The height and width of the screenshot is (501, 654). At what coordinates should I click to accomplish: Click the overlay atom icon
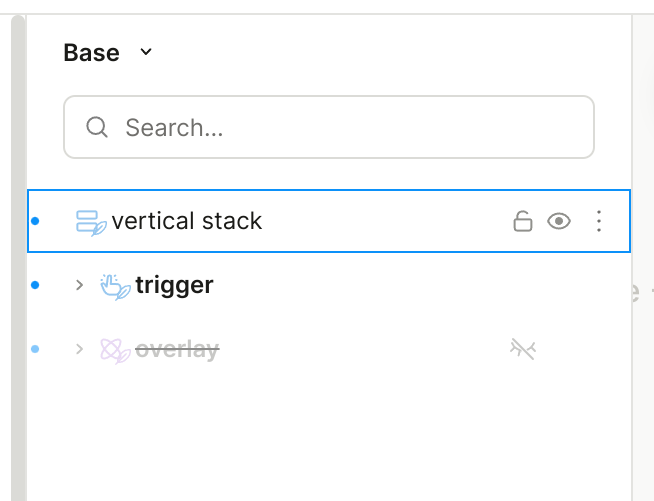115,350
